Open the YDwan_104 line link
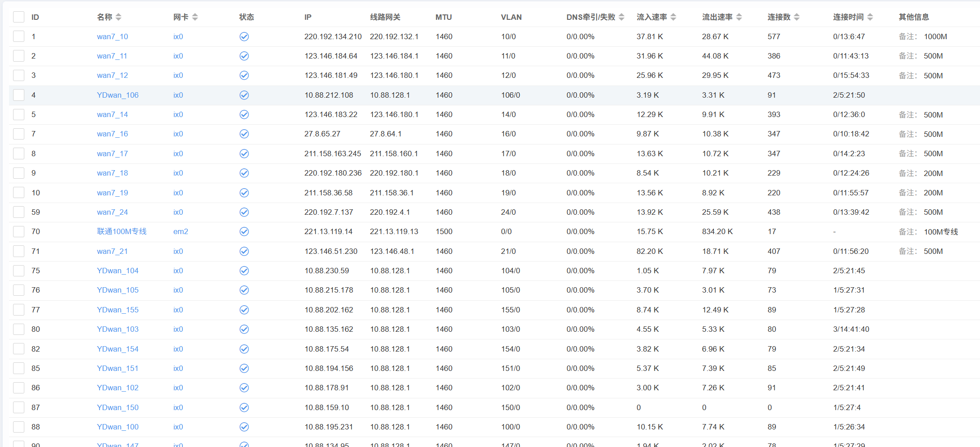980x447 pixels. tap(118, 271)
